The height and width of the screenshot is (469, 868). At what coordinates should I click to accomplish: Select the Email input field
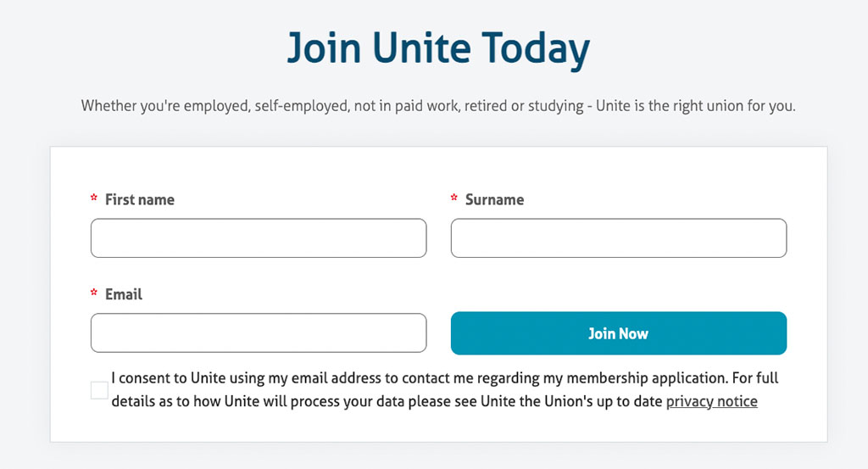pyautogui.click(x=259, y=332)
